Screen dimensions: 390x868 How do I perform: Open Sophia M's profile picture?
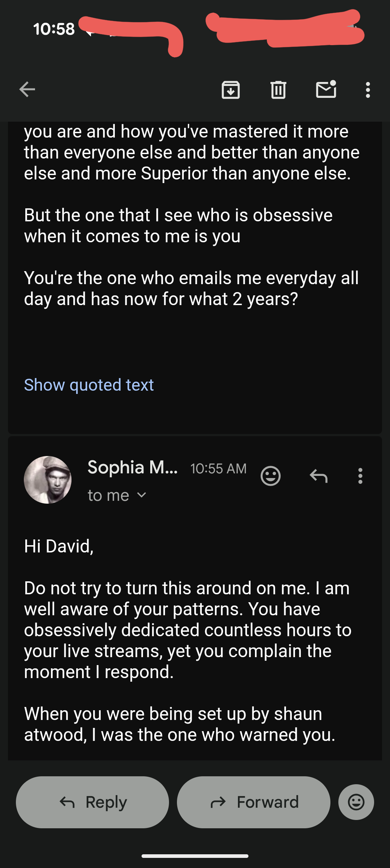coord(48,480)
